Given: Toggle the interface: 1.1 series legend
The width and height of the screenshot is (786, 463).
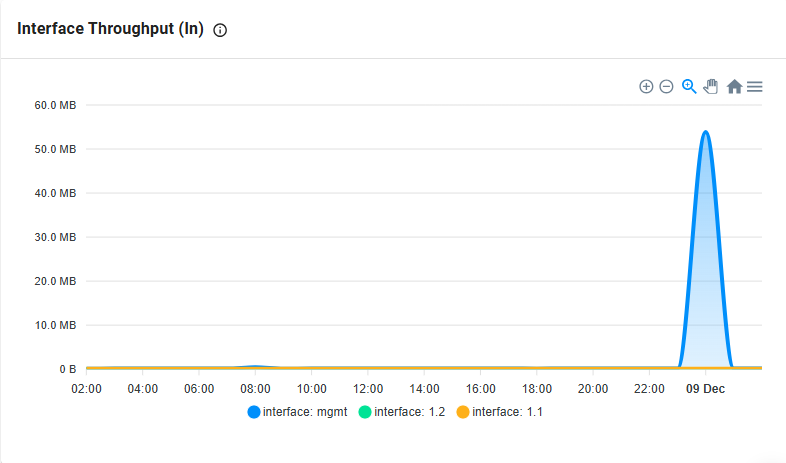Looking at the screenshot, I should click(500, 412).
